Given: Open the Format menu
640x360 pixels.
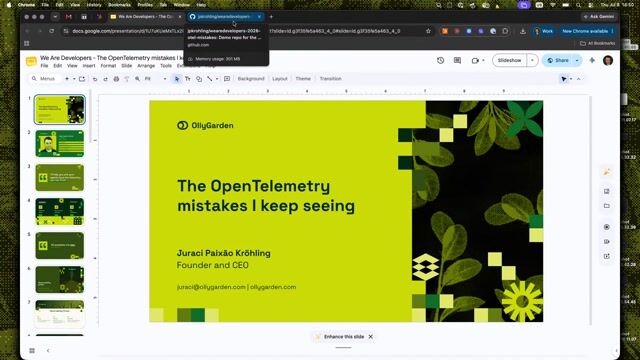Looking at the screenshot, I should [x=108, y=66].
